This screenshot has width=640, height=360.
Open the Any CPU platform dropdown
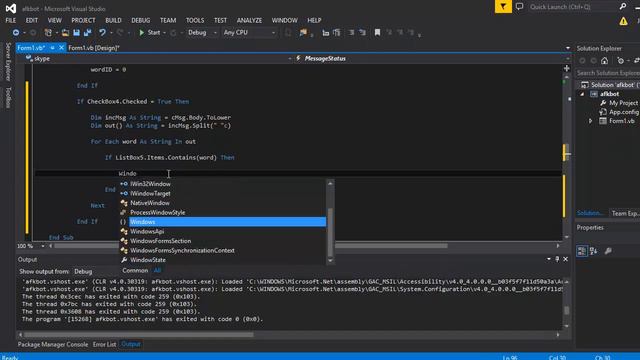(x=249, y=32)
